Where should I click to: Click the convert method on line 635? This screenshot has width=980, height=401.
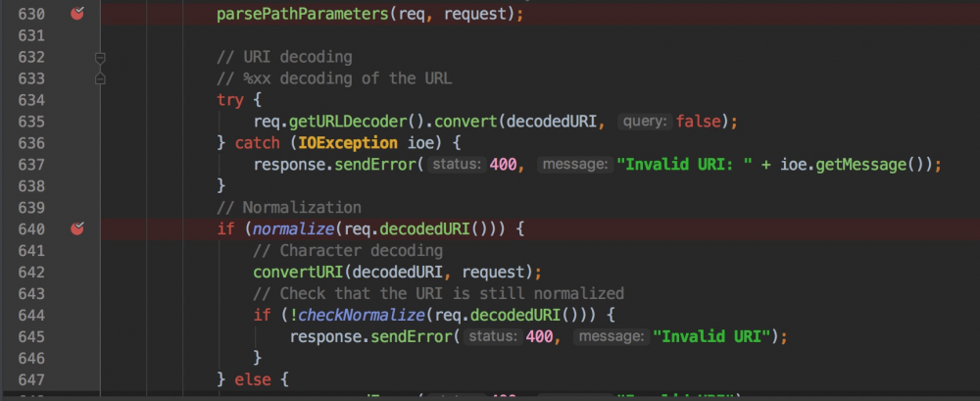[x=465, y=122]
